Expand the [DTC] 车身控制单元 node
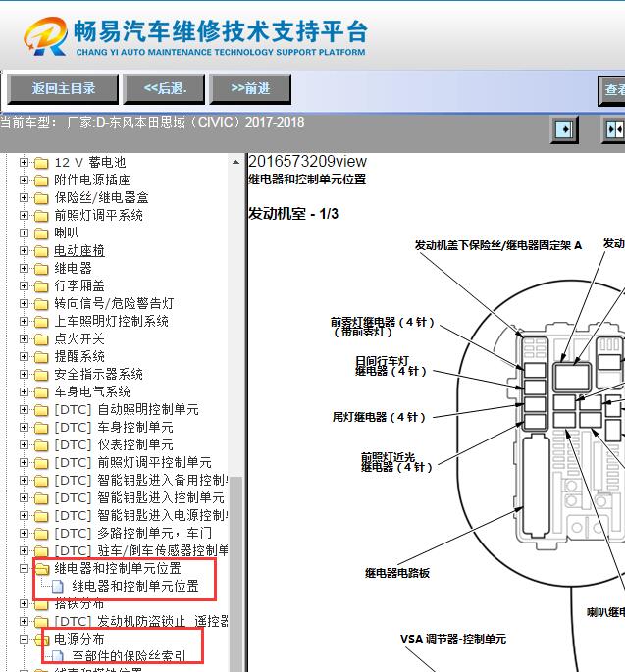625x672 pixels. 24,428
